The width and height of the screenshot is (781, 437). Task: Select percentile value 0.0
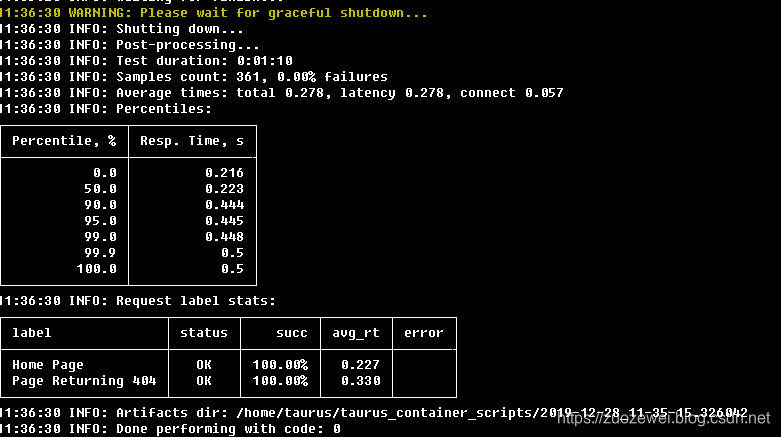tap(105, 173)
